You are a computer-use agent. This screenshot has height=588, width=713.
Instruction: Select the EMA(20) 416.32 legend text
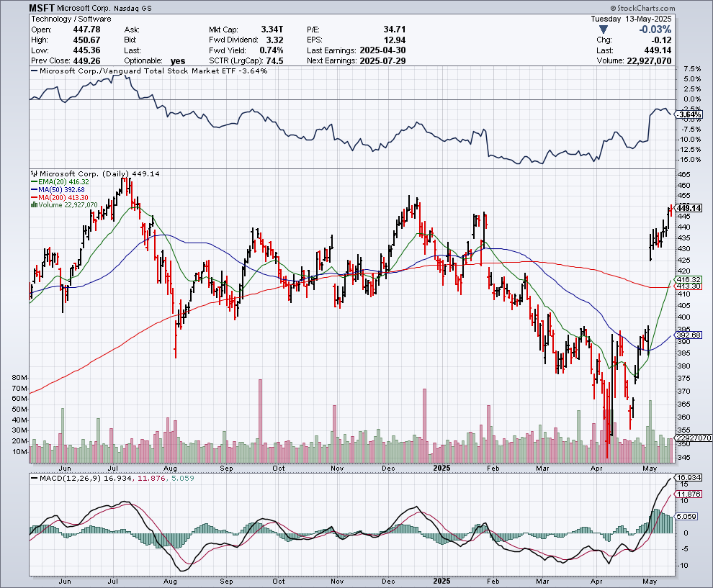click(63, 182)
